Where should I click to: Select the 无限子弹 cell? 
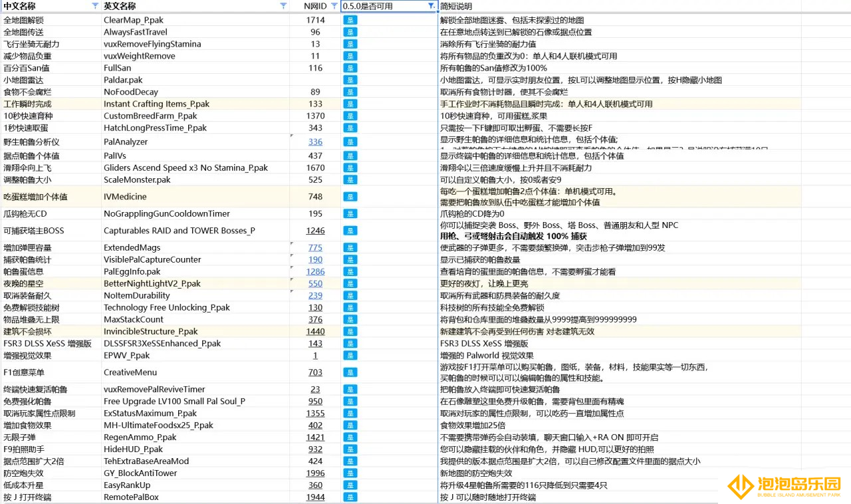[51, 437]
